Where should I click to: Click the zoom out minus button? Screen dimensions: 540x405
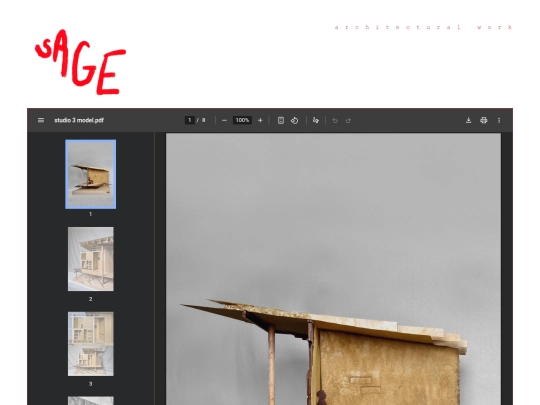point(225,120)
